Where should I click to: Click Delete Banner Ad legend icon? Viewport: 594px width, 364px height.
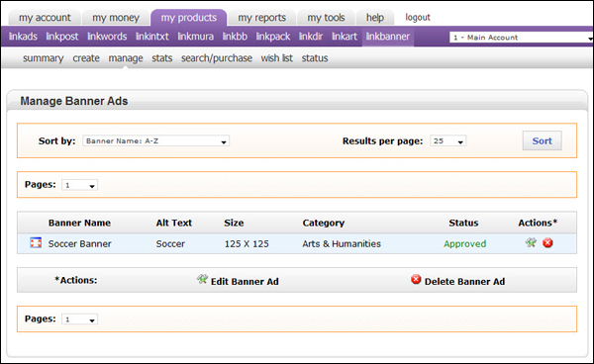pos(416,280)
